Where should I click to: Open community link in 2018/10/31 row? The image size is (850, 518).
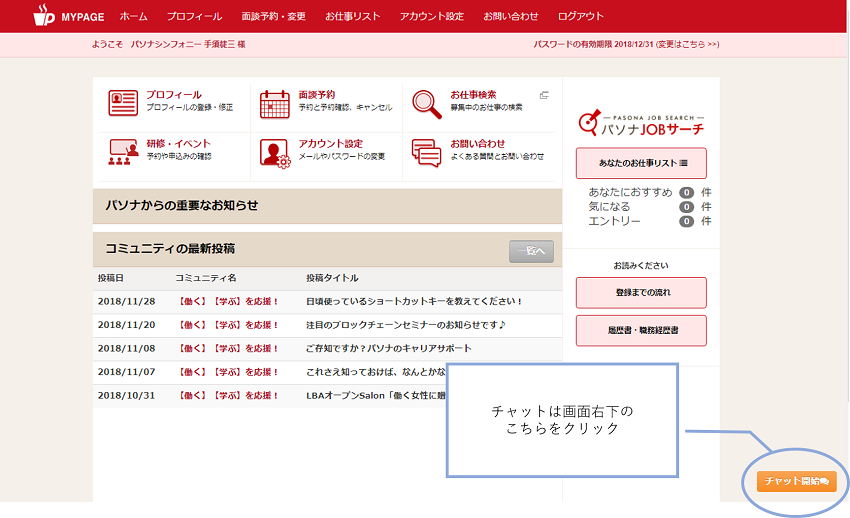click(x=228, y=396)
